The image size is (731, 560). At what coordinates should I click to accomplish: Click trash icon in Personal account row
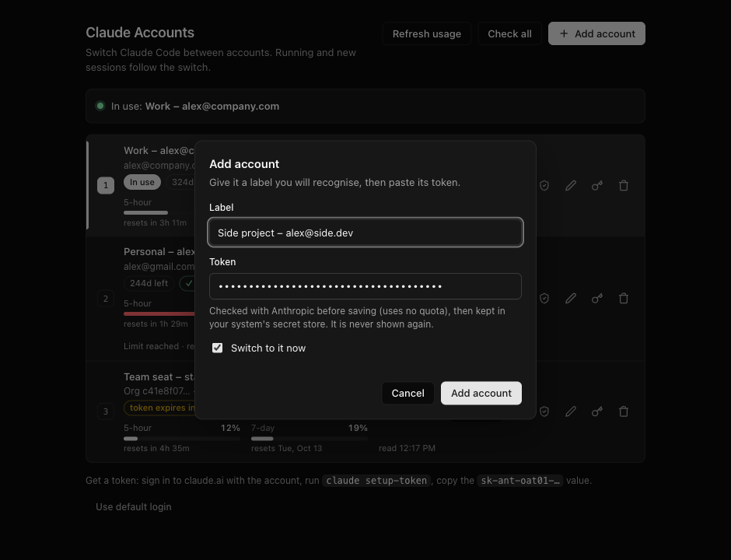pyautogui.click(x=624, y=299)
